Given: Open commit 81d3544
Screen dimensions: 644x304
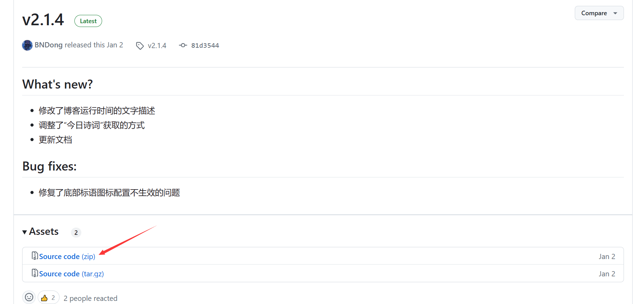Looking at the screenshot, I should pos(205,46).
